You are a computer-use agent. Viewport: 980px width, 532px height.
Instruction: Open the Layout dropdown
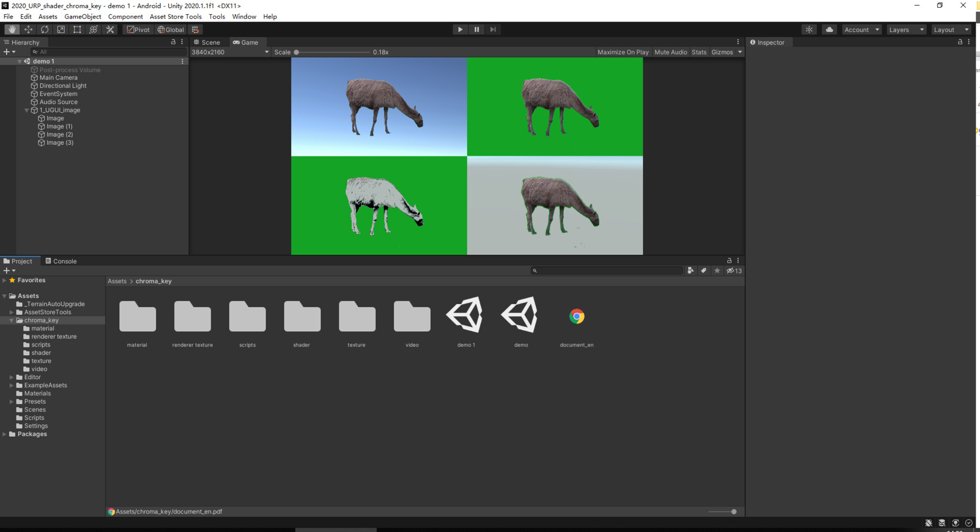coord(951,29)
